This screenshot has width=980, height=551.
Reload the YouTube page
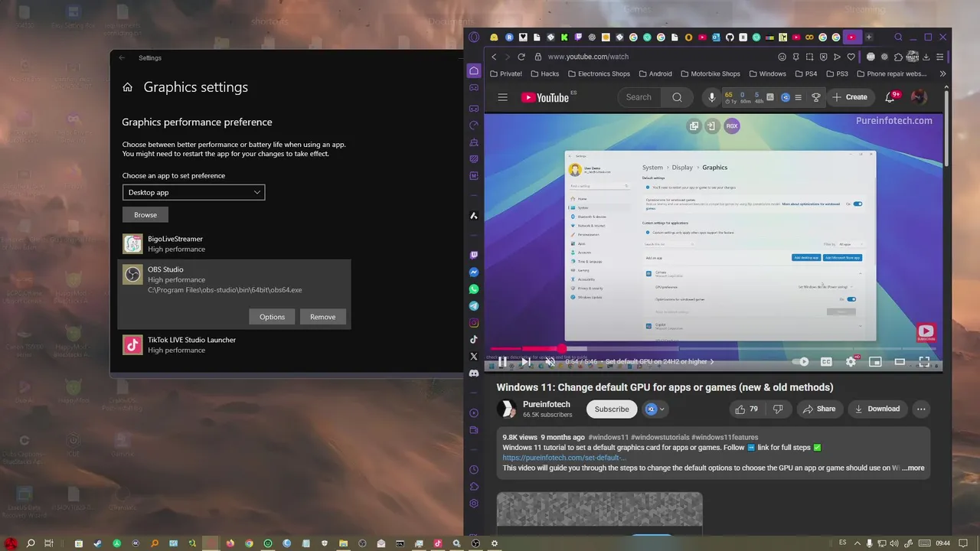tap(521, 57)
